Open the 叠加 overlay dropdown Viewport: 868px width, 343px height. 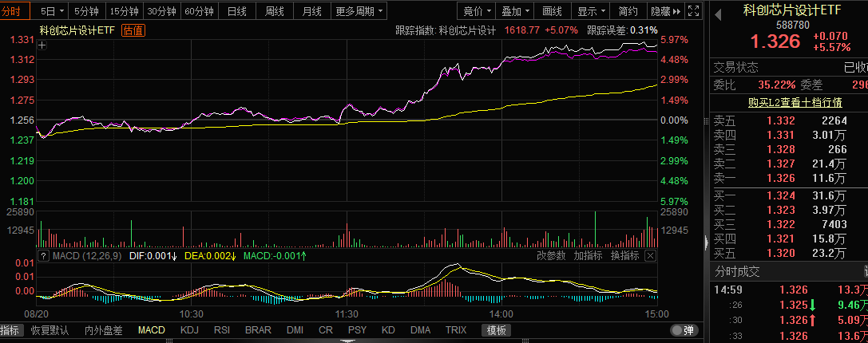click(515, 11)
